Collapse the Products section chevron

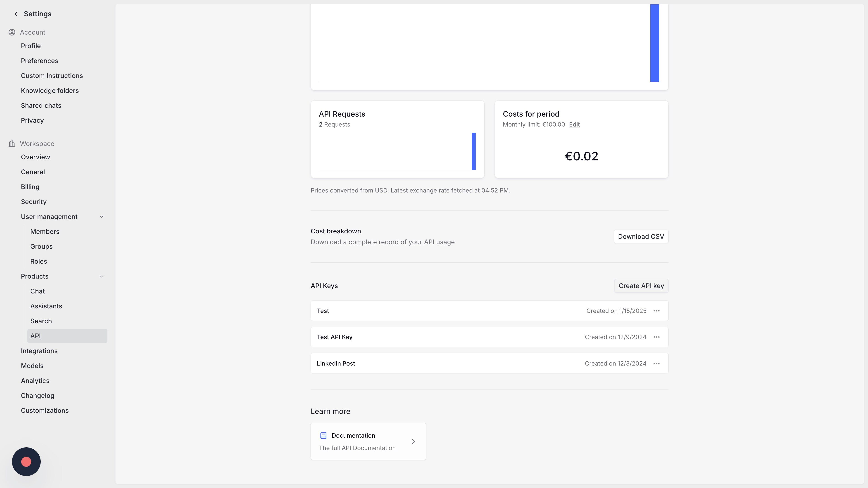(101, 277)
